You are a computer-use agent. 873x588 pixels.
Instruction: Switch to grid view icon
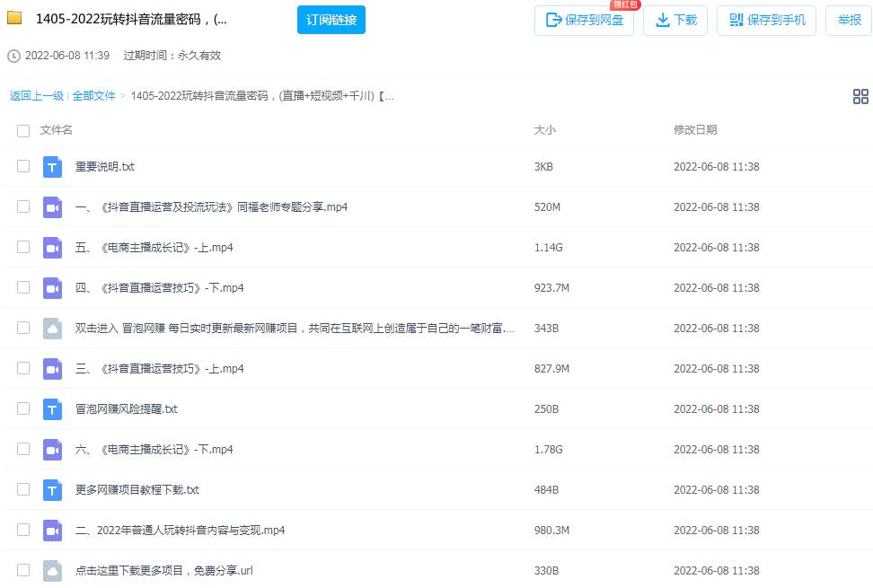860,96
